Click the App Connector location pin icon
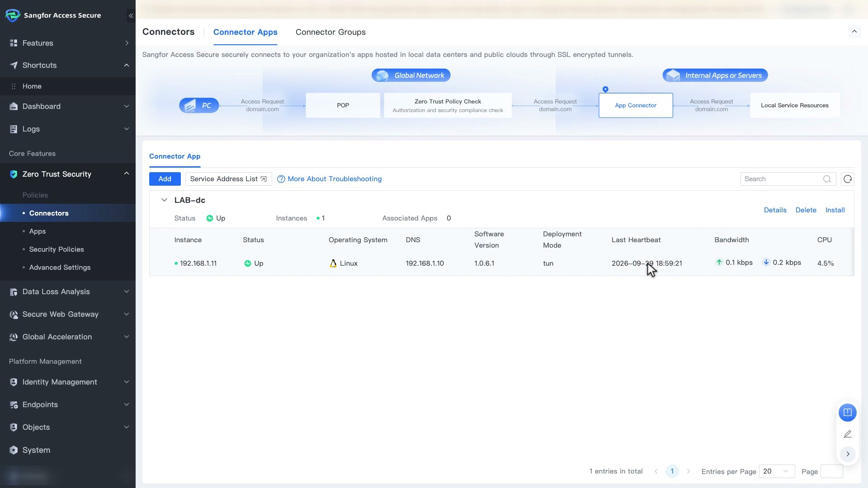 click(x=605, y=89)
